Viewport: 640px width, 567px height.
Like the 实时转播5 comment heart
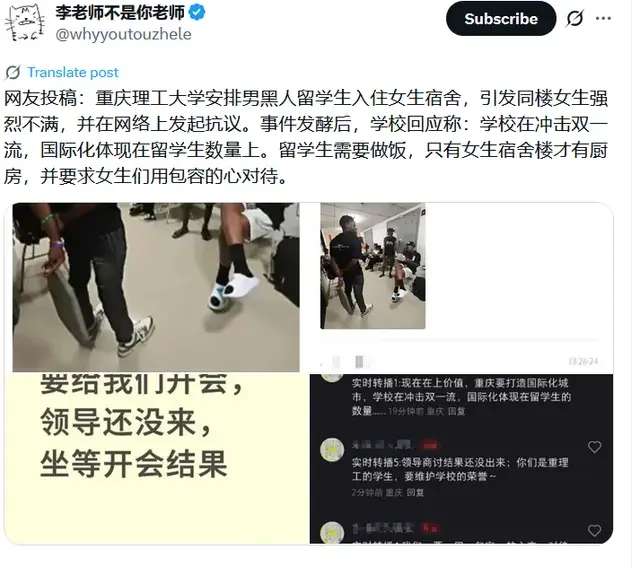594,447
